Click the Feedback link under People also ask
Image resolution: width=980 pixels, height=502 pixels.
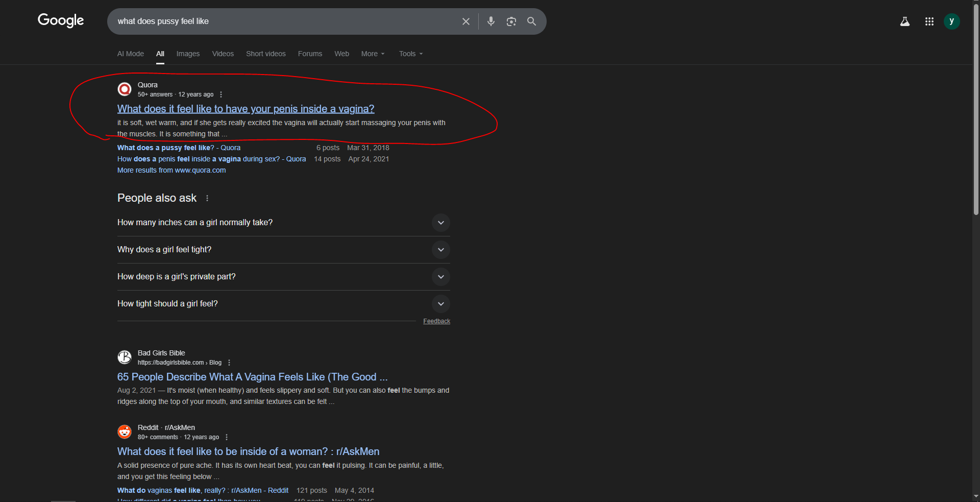436,321
